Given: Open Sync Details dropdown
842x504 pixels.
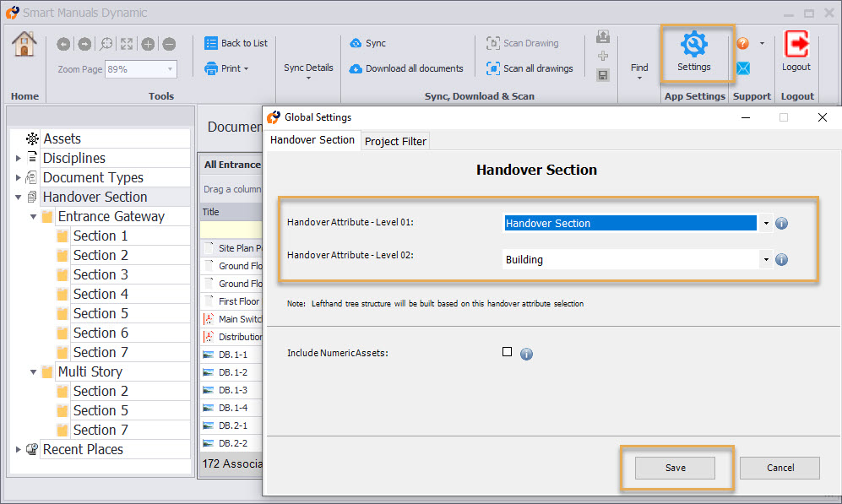Looking at the screenshot, I should [308, 72].
